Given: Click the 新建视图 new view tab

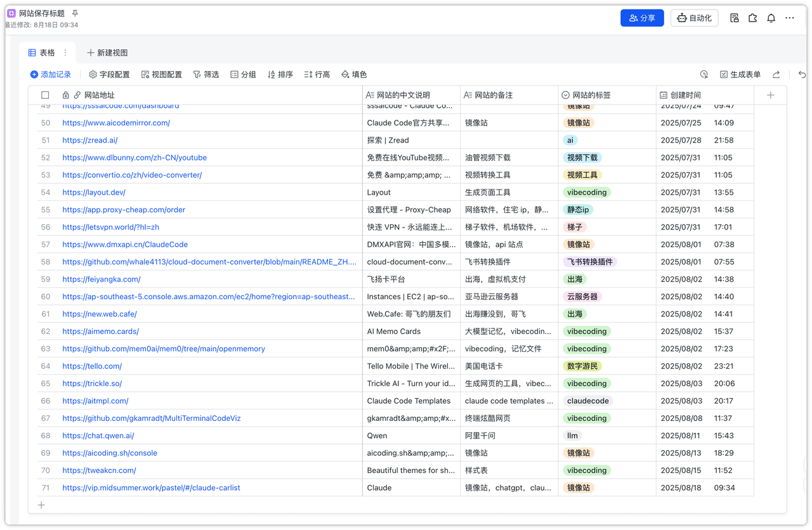Looking at the screenshot, I should click(x=107, y=53).
